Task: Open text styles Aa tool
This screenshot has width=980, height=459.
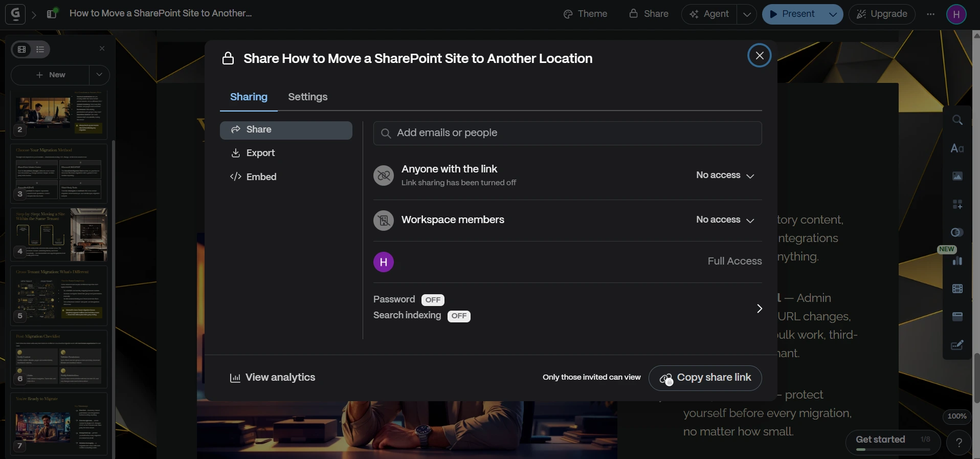Action: coord(957,148)
